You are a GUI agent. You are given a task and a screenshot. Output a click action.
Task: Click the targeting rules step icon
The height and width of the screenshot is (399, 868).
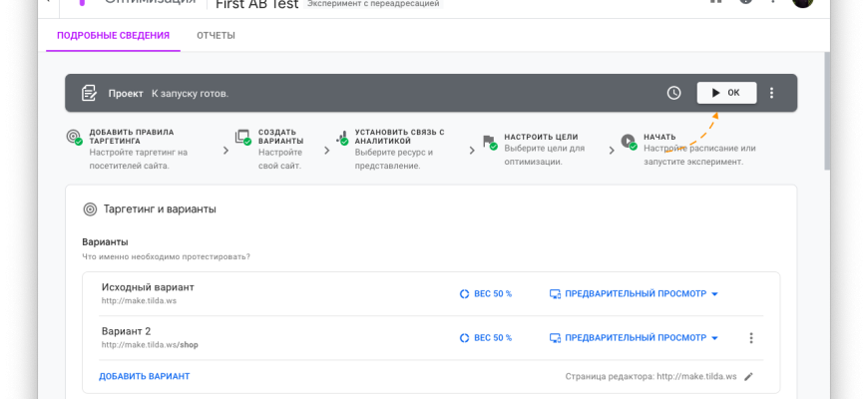point(74,138)
